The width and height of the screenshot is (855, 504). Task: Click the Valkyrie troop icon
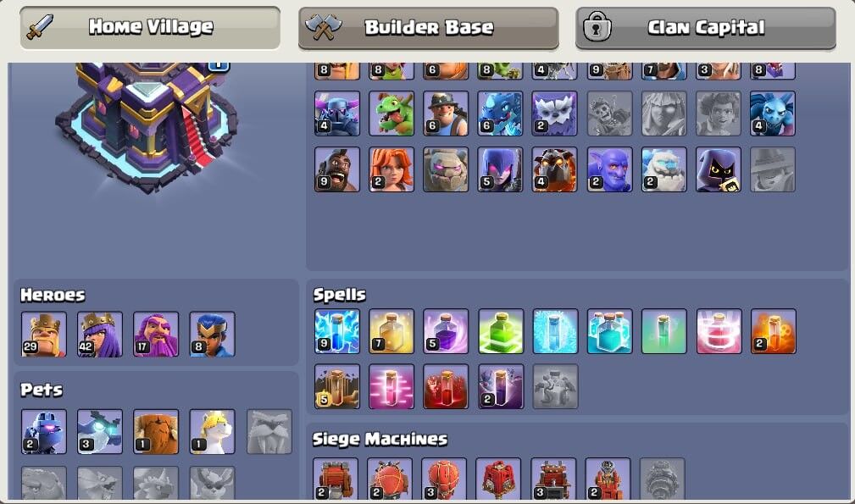pyautogui.click(x=391, y=169)
